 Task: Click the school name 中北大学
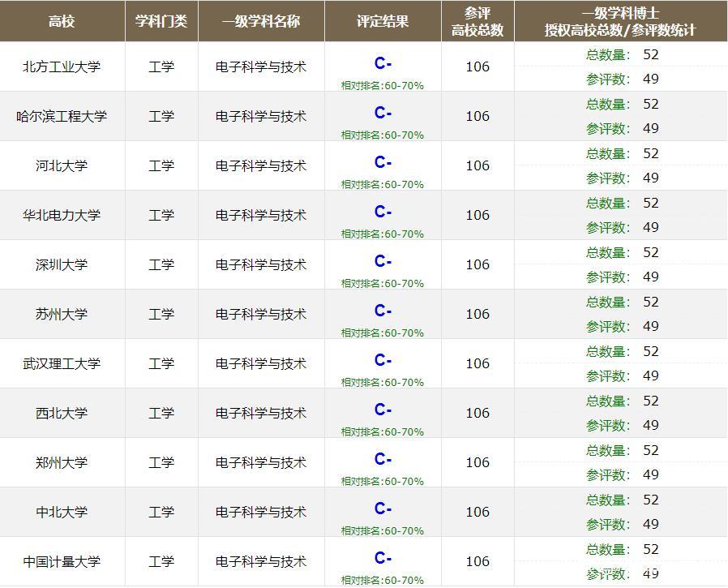(x=62, y=512)
